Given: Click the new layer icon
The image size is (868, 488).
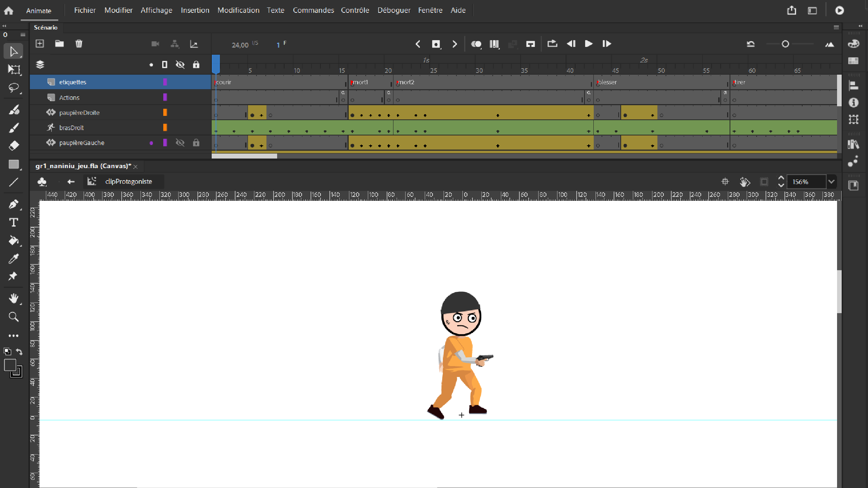Looking at the screenshot, I should [x=40, y=44].
